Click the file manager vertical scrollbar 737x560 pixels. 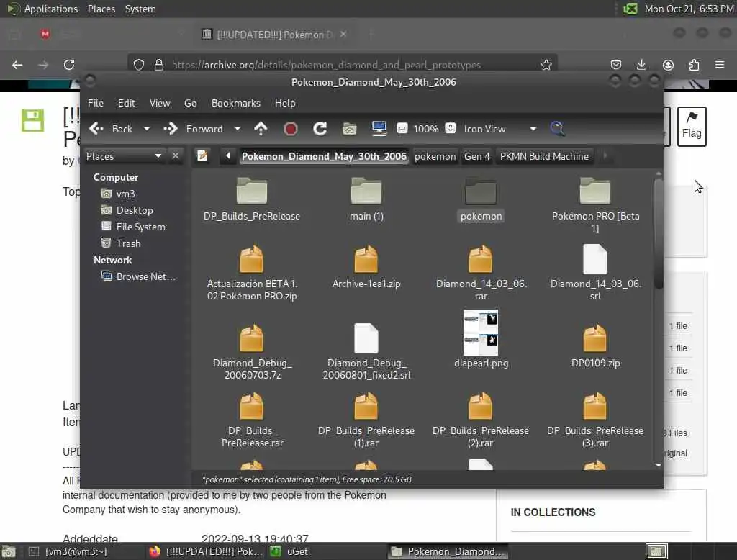click(659, 234)
